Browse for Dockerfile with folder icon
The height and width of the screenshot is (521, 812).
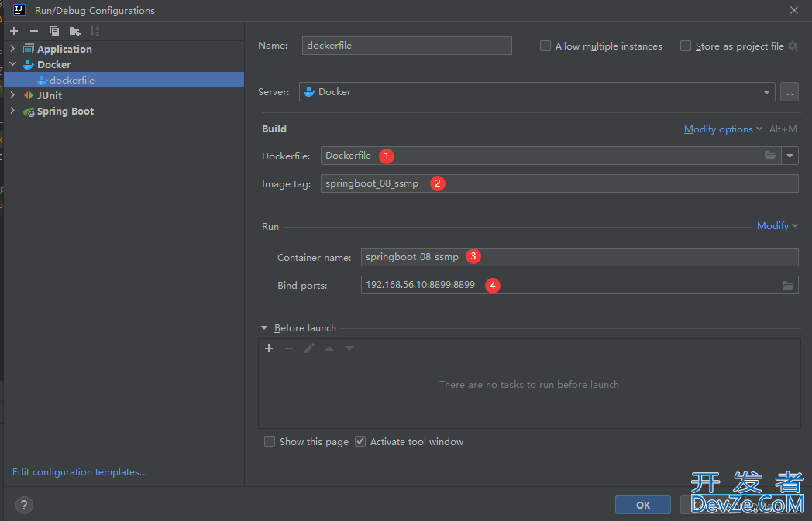pos(770,155)
